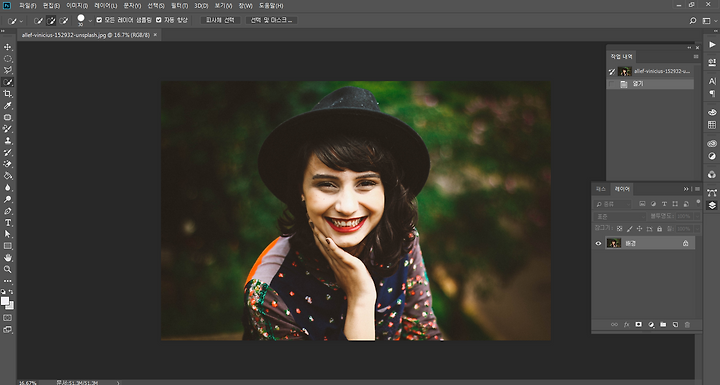
Task: Select the Path Selection tool
Action: coord(8,234)
